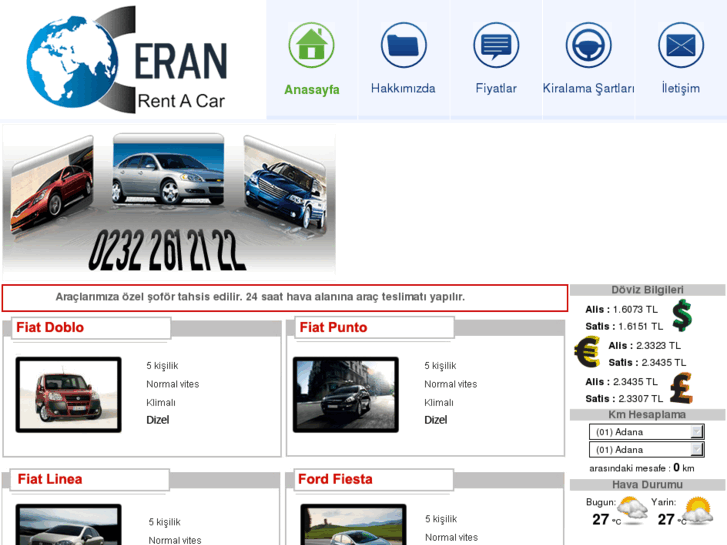This screenshot has height=545, width=727.
Task: Open the Fiat Punto heading link
Action: pyautogui.click(x=333, y=327)
